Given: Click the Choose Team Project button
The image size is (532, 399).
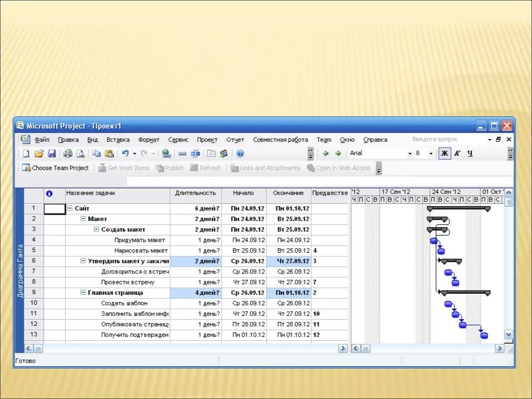Looking at the screenshot, I should [x=55, y=168].
